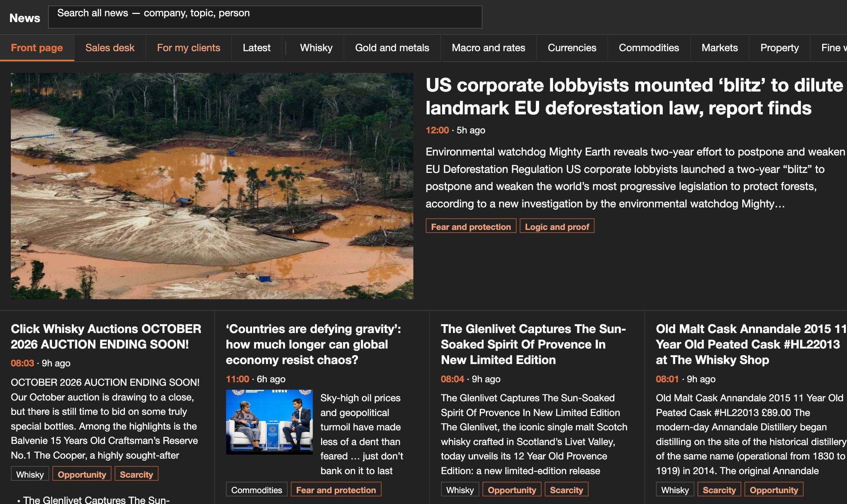Screen dimensions: 847x504
Task: Open the Front page tab
Action: 37,48
